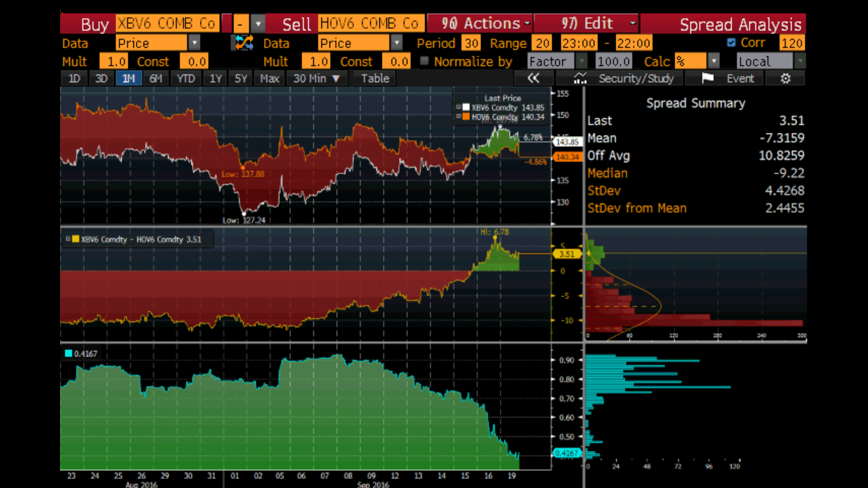
Task: Click the StDev statistic label
Action: (x=604, y=191)
